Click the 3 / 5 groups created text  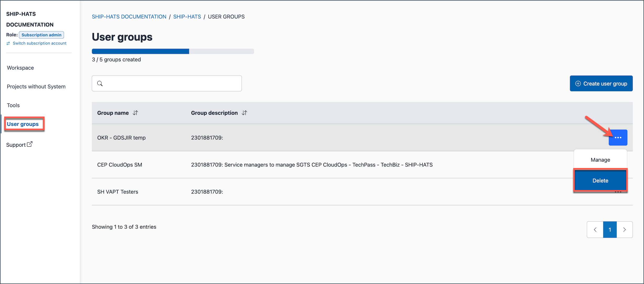(116, 60)
